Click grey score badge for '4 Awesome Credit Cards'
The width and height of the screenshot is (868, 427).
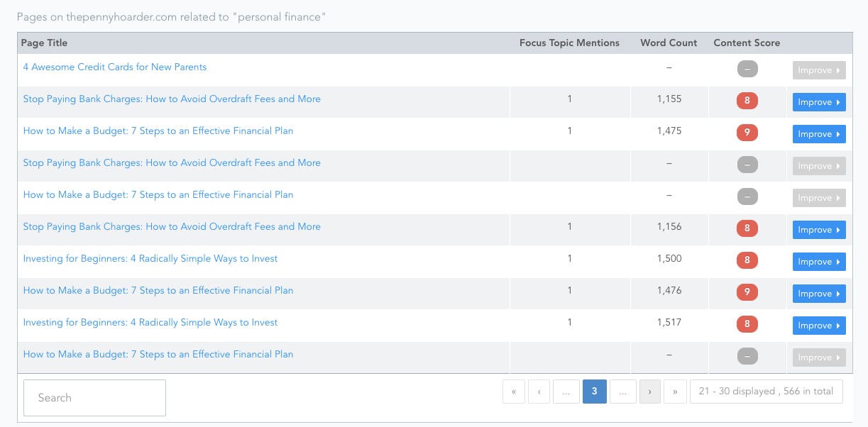pos(747,69)
